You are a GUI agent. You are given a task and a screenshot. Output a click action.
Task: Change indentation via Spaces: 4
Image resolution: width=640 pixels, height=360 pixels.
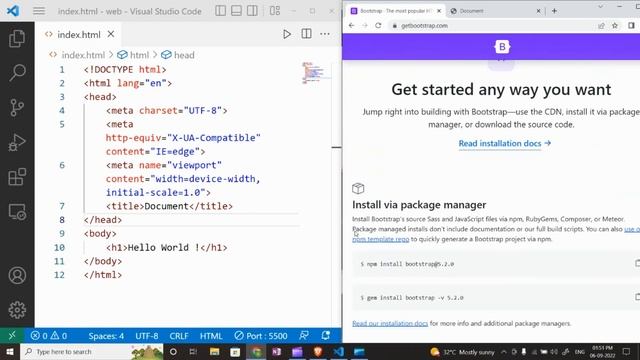[x=106, y=336]
